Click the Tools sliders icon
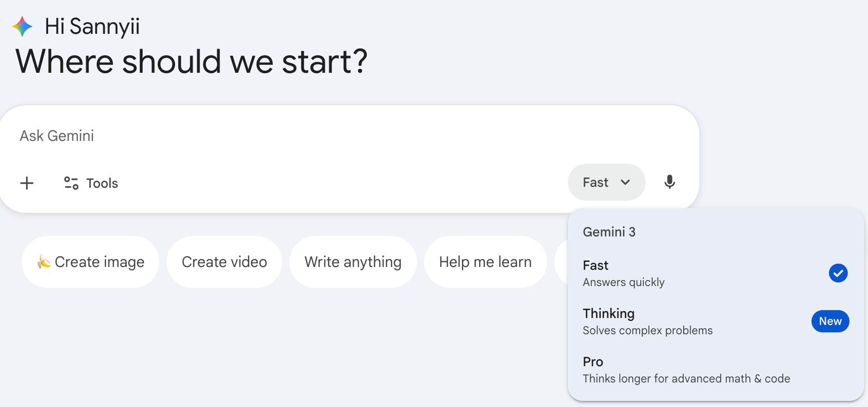Image resolution: width=868 pixels, height=407 pixels. 71,183
